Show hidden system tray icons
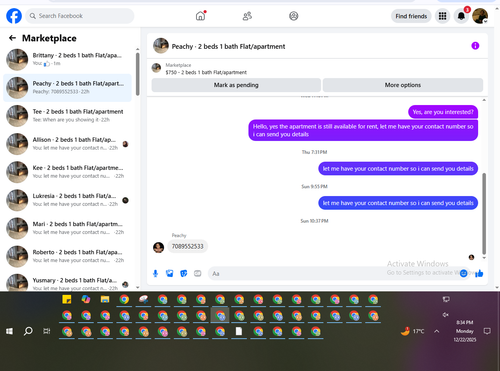Viewport: 500px width, 371px height. point(436,331)
